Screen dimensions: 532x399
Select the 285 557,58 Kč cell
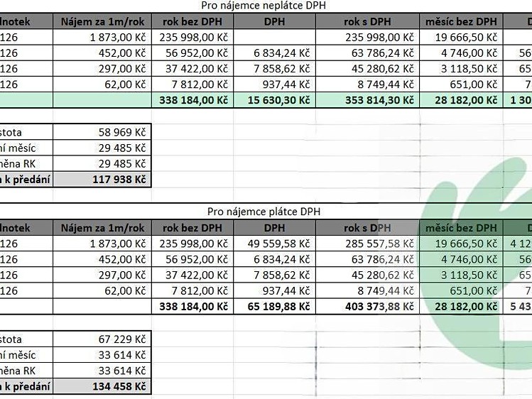367,244
